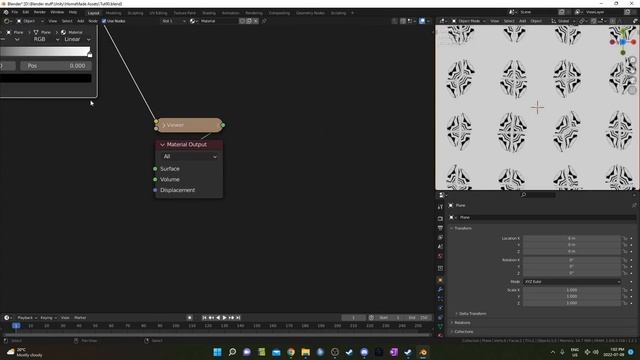Open the View Layer properties tab icon

[x=440, y=237]
